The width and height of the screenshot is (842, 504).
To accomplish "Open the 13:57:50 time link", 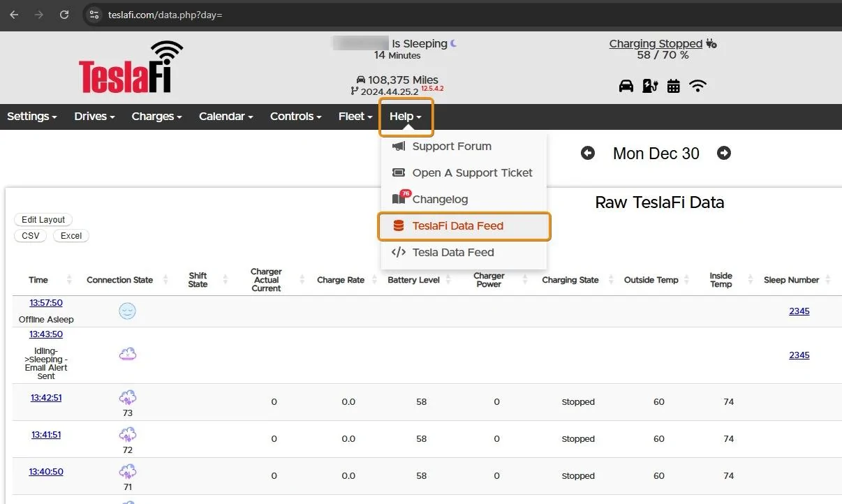I will point(46,303).
